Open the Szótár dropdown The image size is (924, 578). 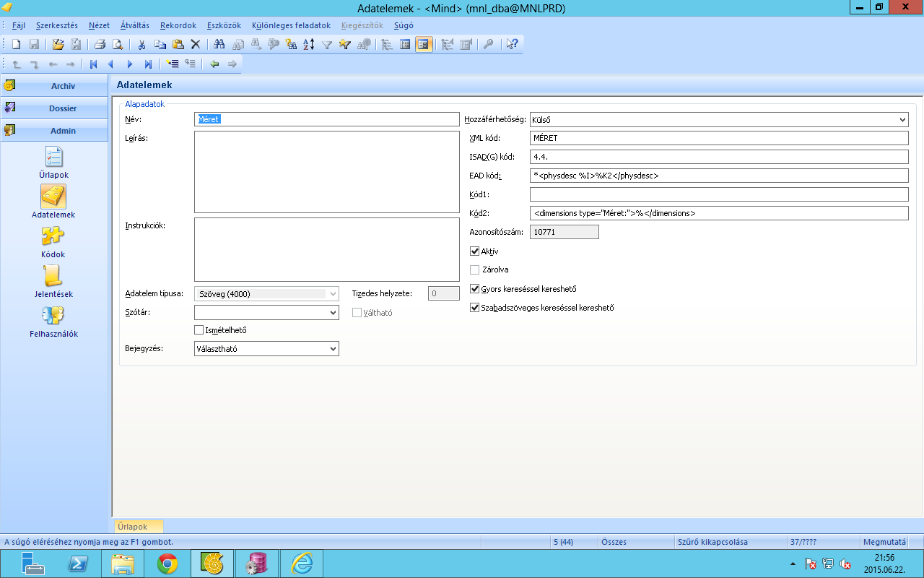333,313
